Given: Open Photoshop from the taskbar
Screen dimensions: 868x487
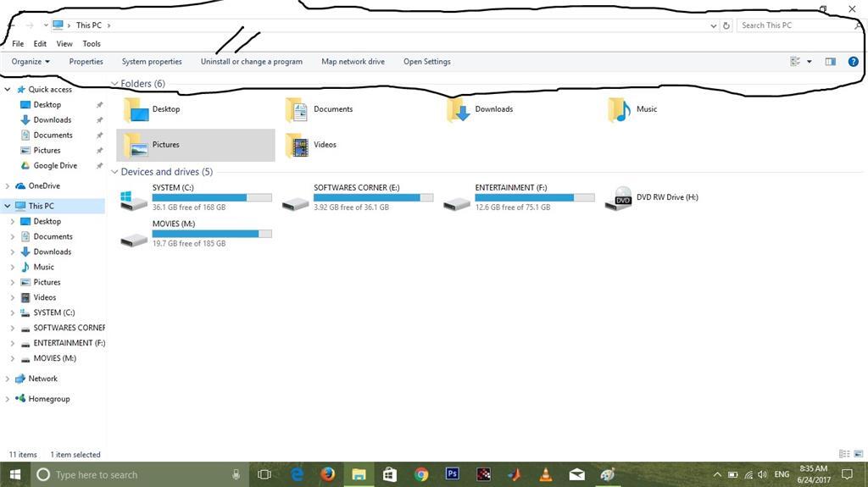Looking at the screenshot, I should point(453,474).
